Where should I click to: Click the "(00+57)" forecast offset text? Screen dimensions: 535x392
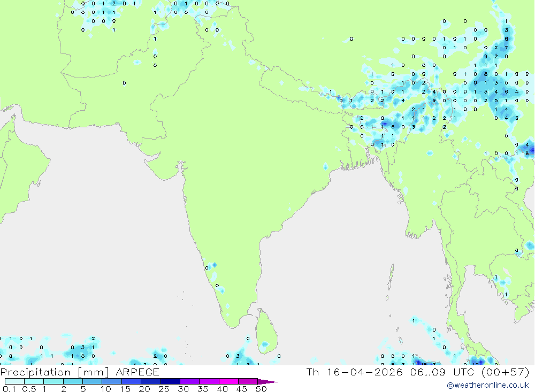coord(506,372)
